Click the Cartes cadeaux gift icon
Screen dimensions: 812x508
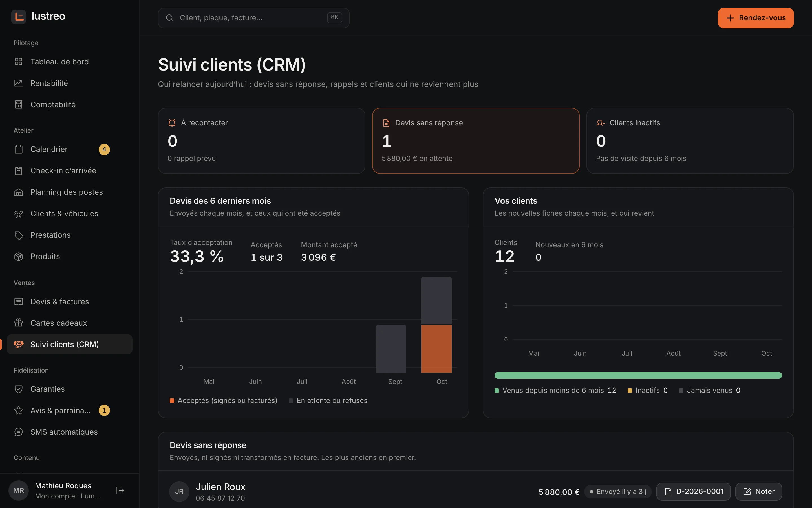[18, 323]
